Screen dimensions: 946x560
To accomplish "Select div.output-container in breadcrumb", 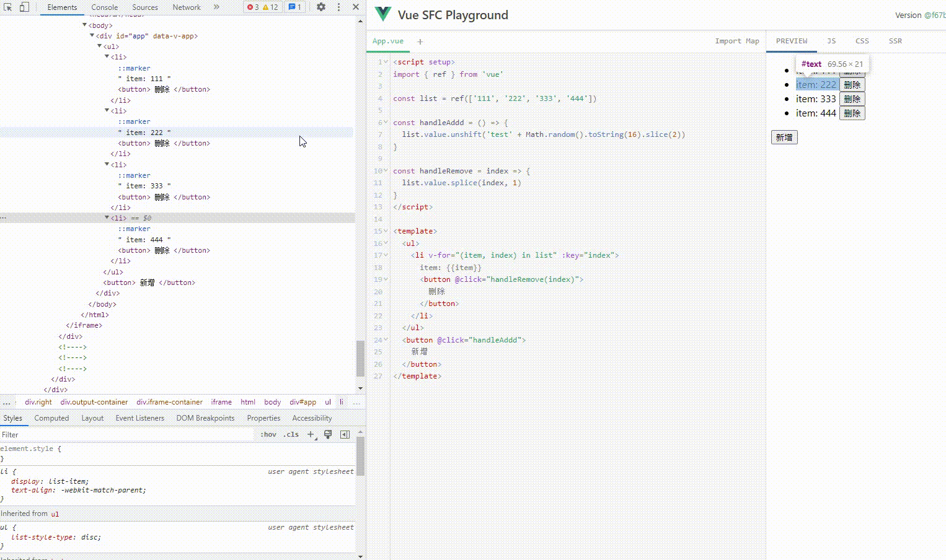I will pos(94,402).
